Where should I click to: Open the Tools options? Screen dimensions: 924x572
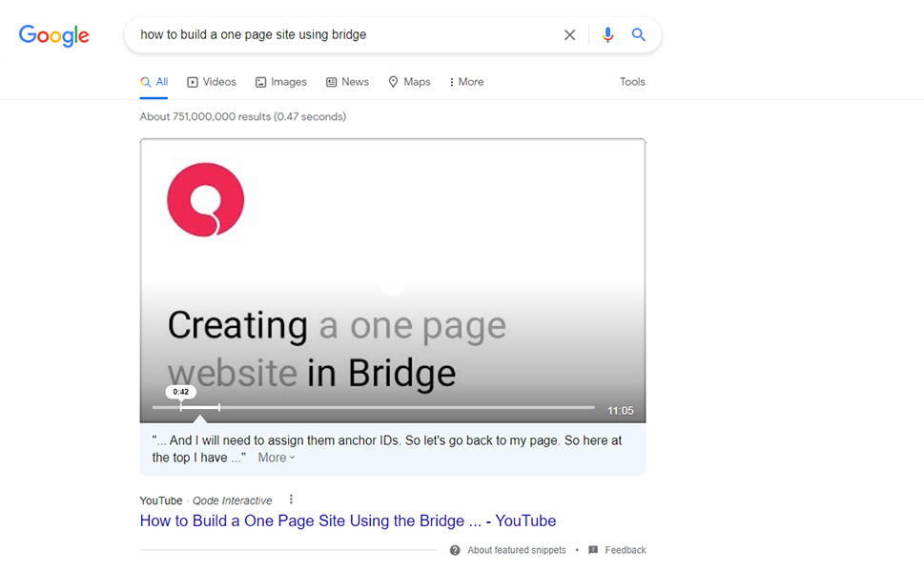click(x=632, y=82)
